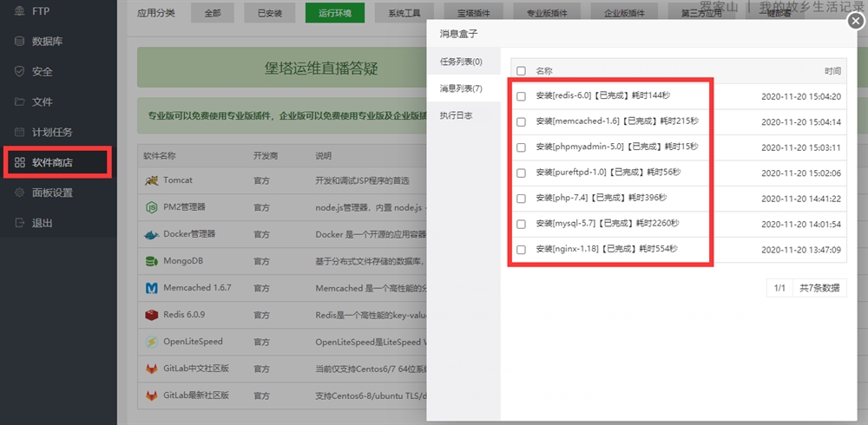Select the 系统工具 category filter
Viewport: 868px width, 425px height.
click(x=404, y=13)
